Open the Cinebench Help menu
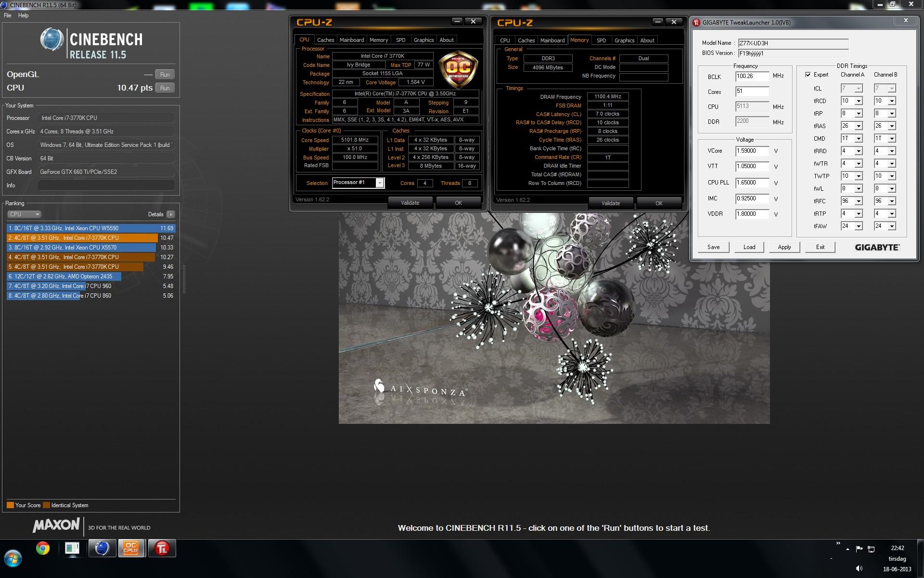Screen dimensions: 924x578 23,15
